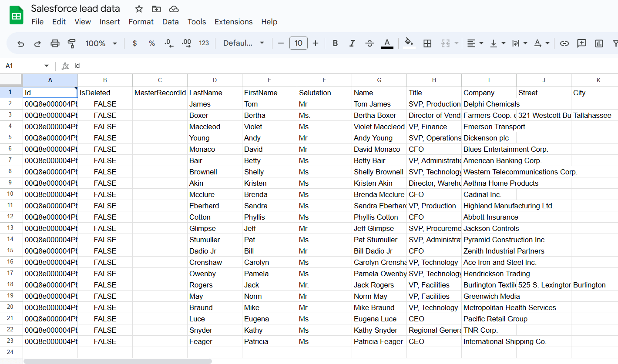The height and width of the screenshot is (364, 618).
Task: Toggle italic formatting
Action: [352, 43]
